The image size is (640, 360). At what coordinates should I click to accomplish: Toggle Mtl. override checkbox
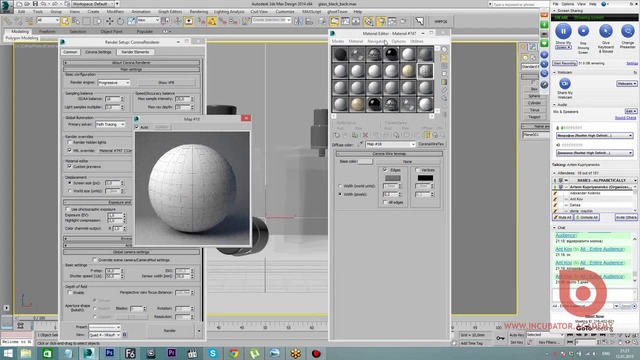tap(69, 150)
